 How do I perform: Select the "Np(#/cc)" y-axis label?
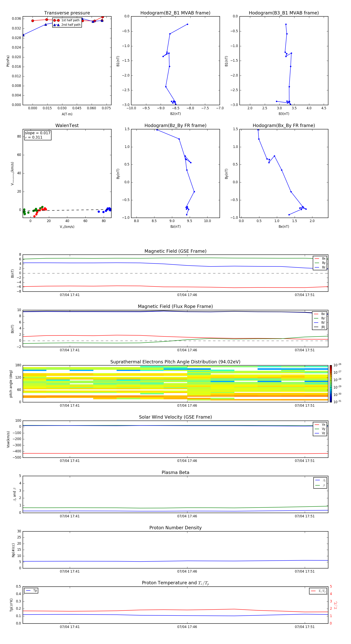coord(13,550)
